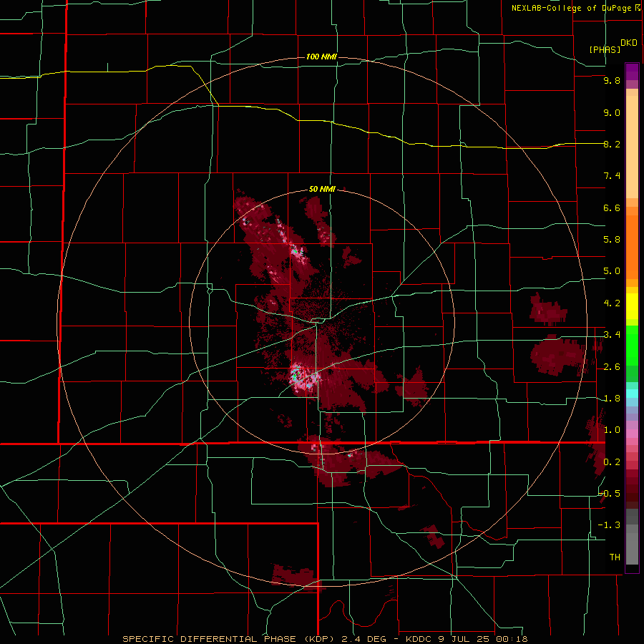Click the 1.0 scale value
The image size is (644, 644).
coord(612,430)
